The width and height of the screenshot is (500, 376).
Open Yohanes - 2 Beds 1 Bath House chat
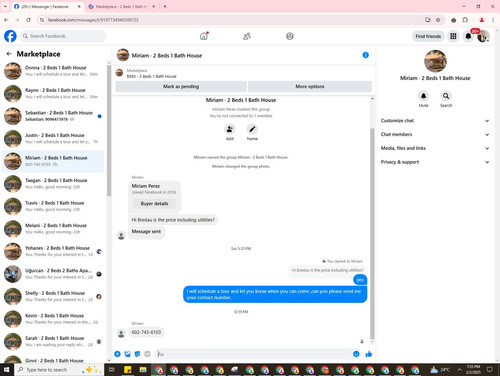pos(53,251)
